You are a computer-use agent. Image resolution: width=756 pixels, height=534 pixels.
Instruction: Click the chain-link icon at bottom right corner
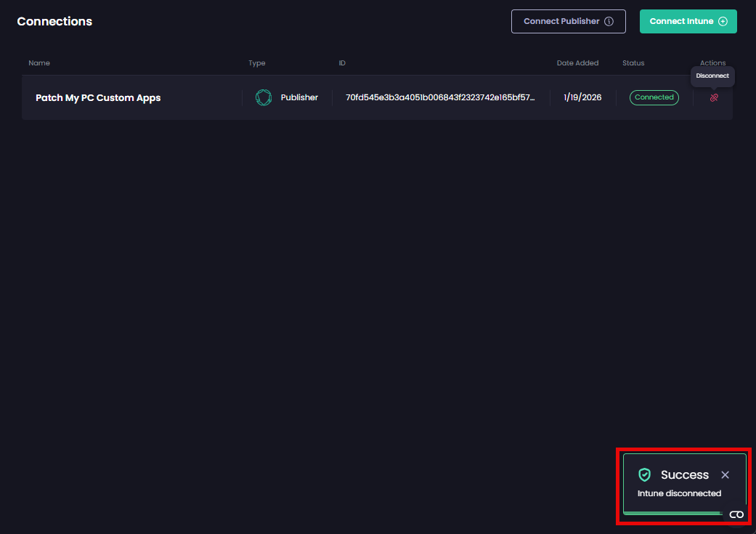pos(736,514)
